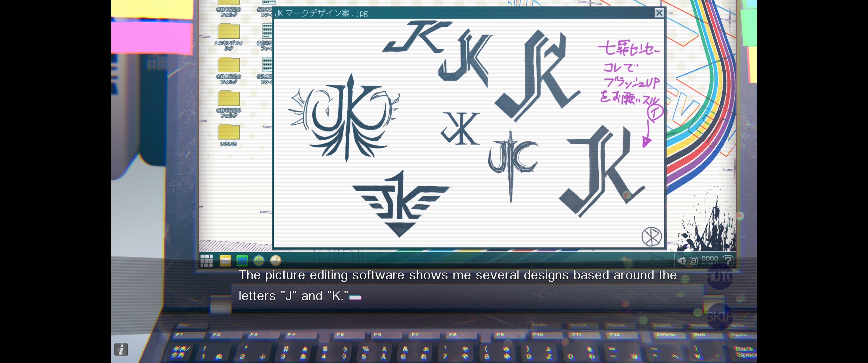Open the disc media taskbar icon
This screenshot has width=868, height=363.
pyautogui.click(x=276, y=261)
